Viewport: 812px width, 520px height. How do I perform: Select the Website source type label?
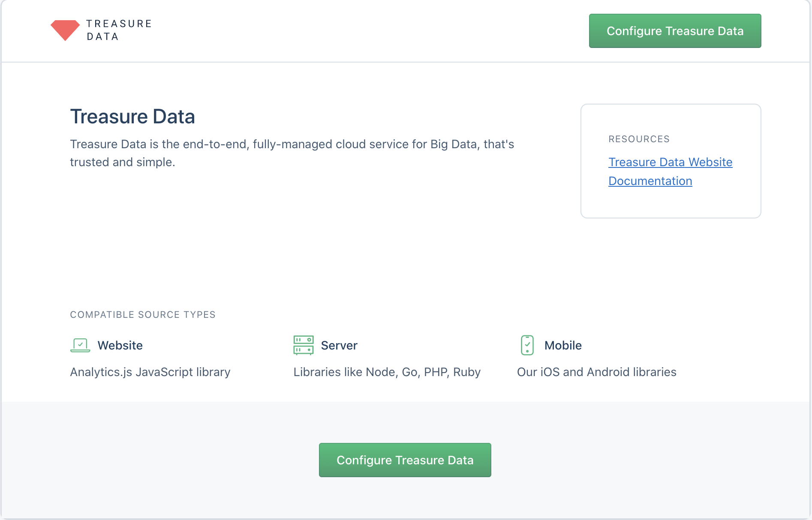pyautogui.click(x=120, y=346)
